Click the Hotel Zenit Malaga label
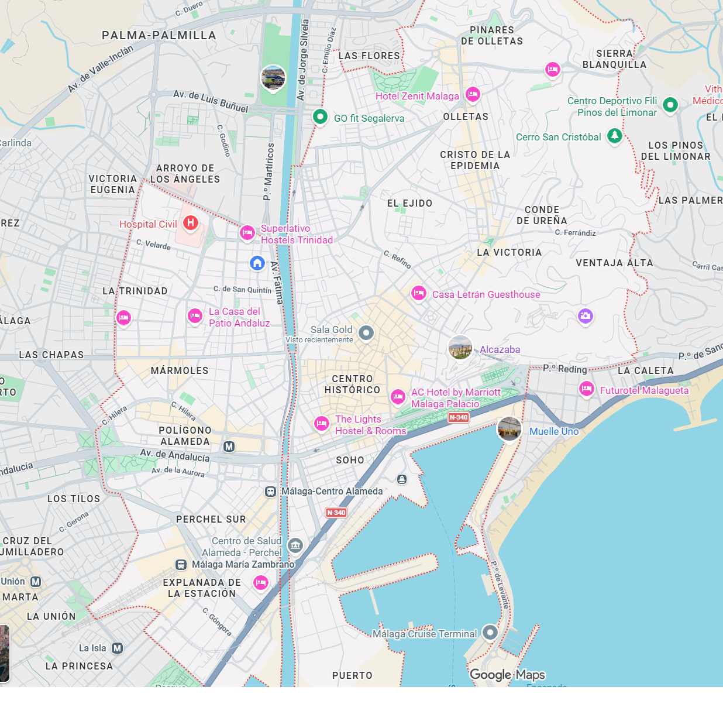The width and height of the screenshot is (723, 728). coord(417,96)
